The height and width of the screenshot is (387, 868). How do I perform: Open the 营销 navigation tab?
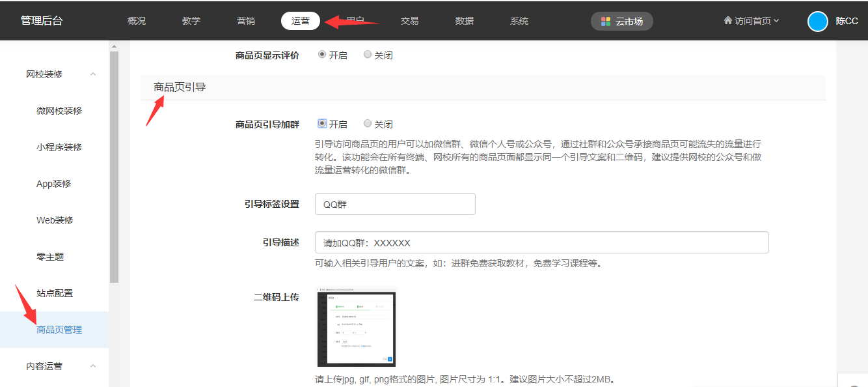(x=246, y=21)
